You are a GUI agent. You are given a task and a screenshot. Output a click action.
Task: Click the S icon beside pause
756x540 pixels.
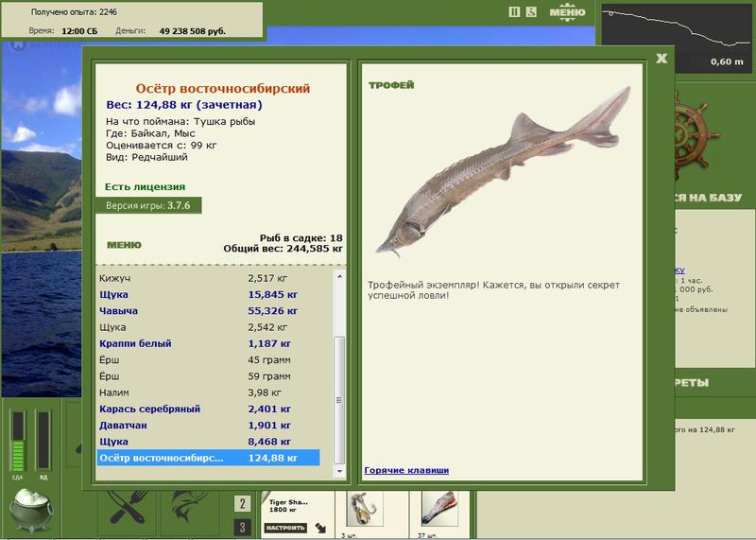(531, 12)
